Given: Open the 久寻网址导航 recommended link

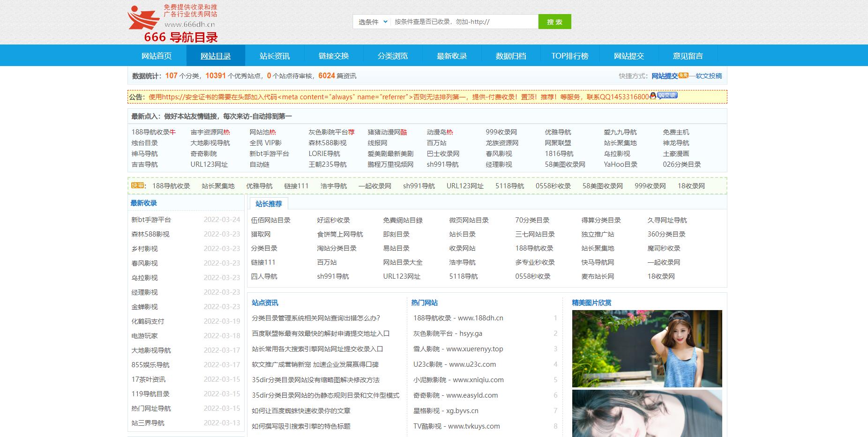Looking at the screenshot, I should (x=667, y=220).
